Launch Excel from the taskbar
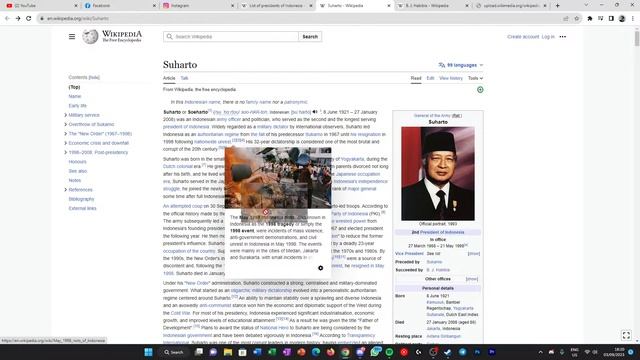The height and width of the screenshot is (360, 640). point(272,352)
